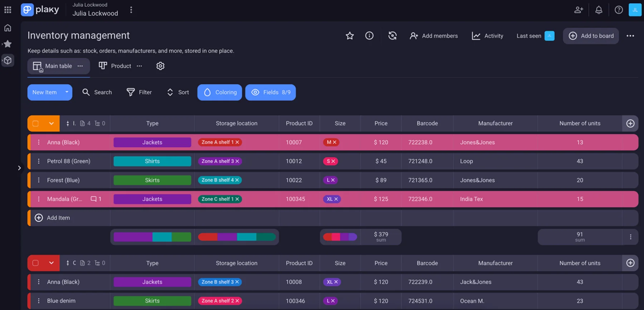Open the automations refresh icon
644x310 pixels.
(x=392, y=36)
